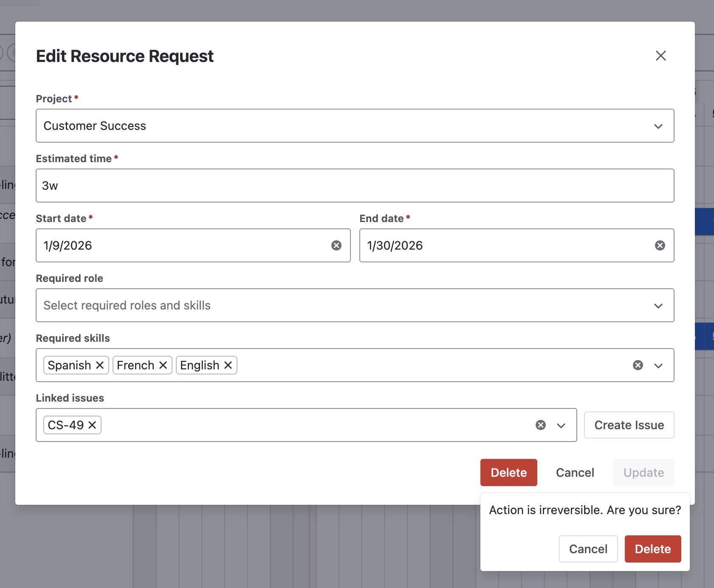
Task: Remove the Spanish skill tag
Action: (x=100, y=365)
